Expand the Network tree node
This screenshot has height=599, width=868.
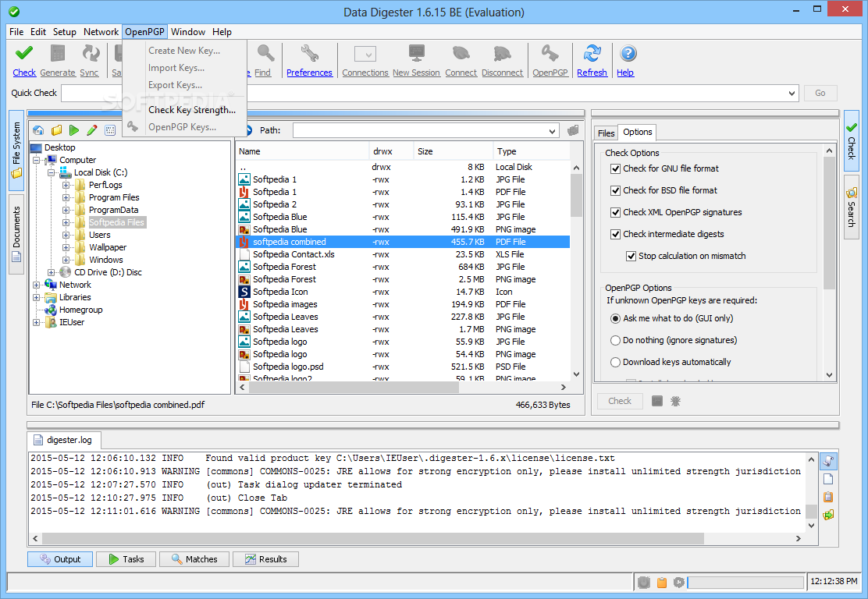(37, 285)
